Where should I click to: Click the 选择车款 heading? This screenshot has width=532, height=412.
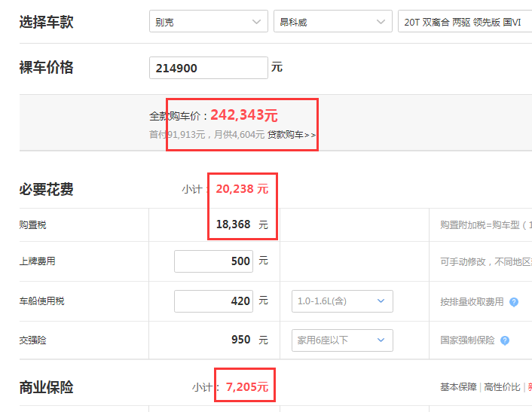coord(46,22)
